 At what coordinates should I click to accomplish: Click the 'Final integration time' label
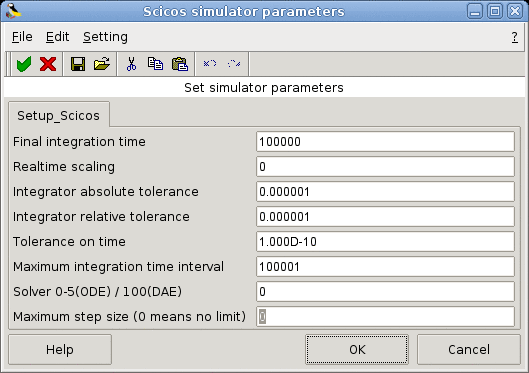point(79,142)
